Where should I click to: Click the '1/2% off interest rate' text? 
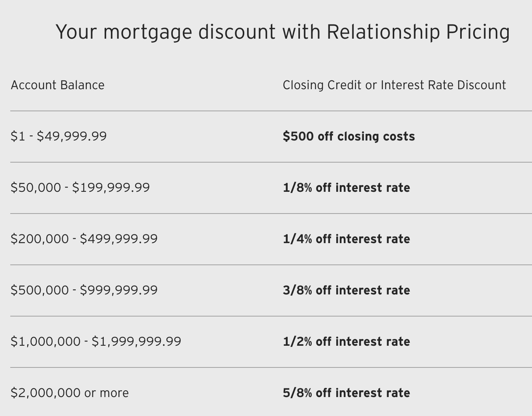(x=347, y=341)
